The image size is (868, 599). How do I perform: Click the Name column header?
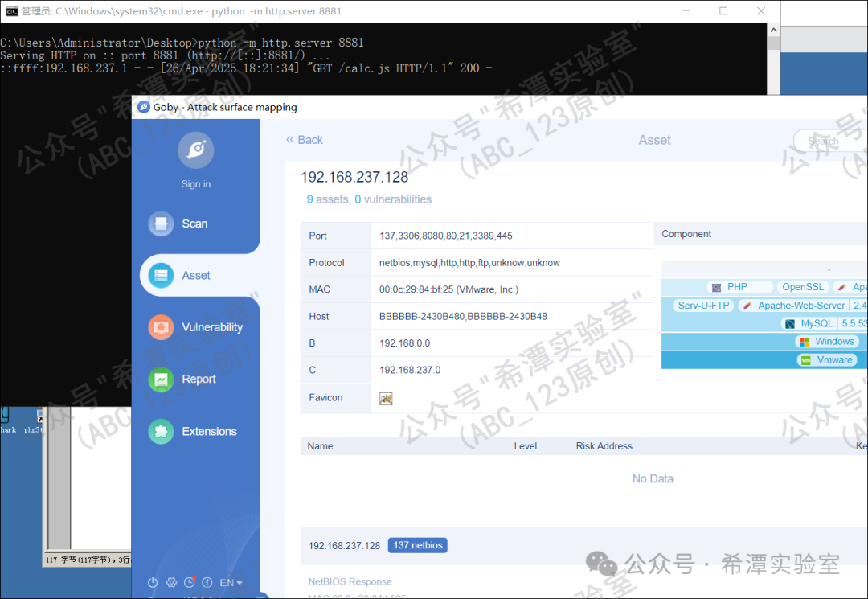320,446
